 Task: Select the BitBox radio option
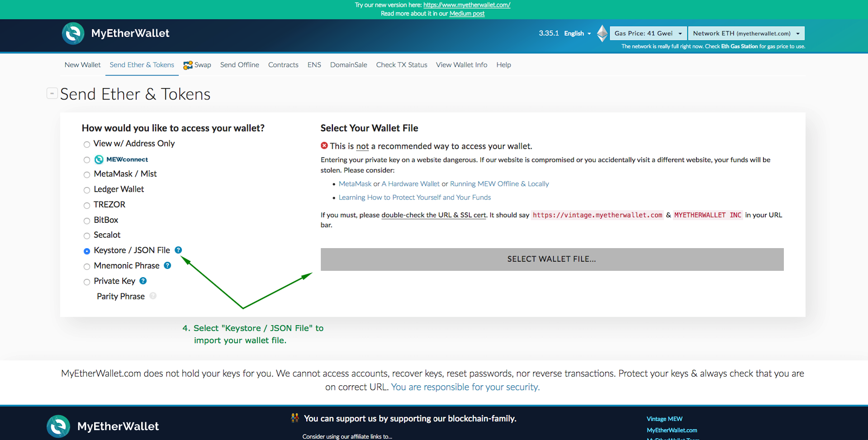pyautogui.click(x=87, y=221)
